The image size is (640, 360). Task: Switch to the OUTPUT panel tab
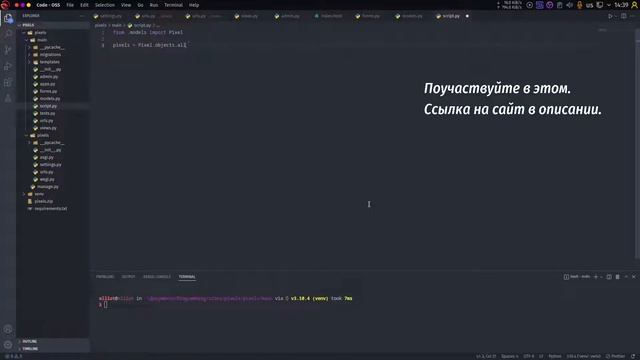click(x=128, y=277)
